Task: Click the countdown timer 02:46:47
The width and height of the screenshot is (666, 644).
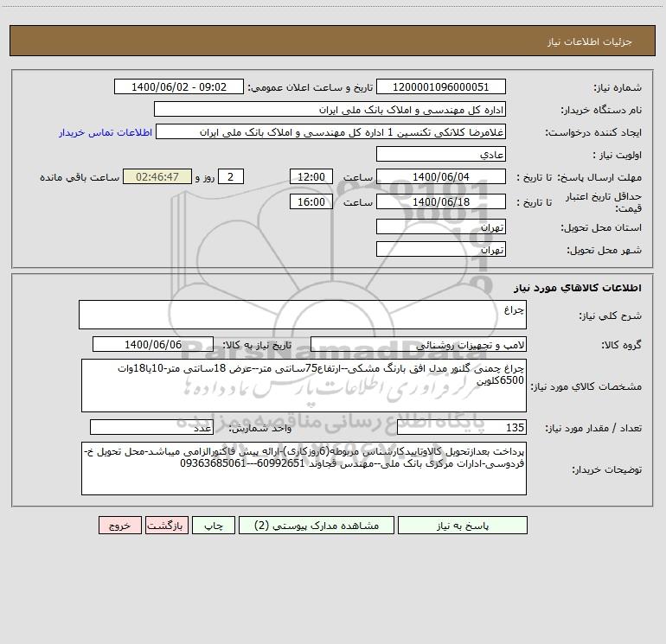Action: [x=157, y=176]
